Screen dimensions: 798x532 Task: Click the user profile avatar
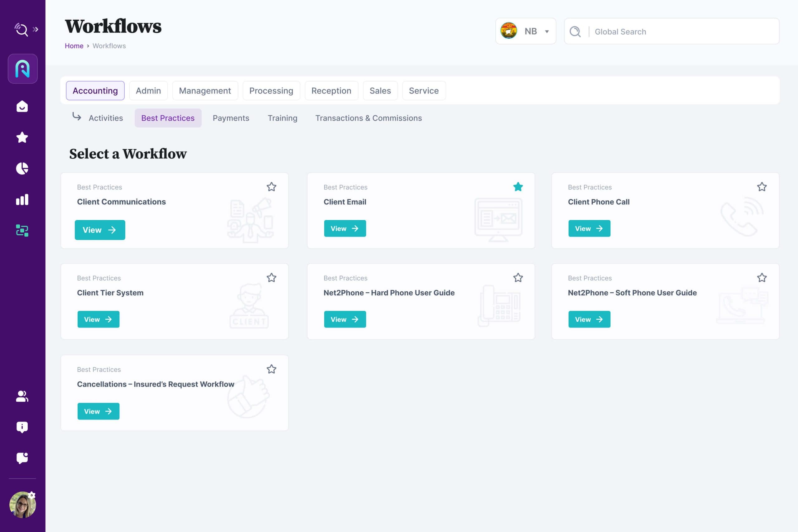[22, 505]
